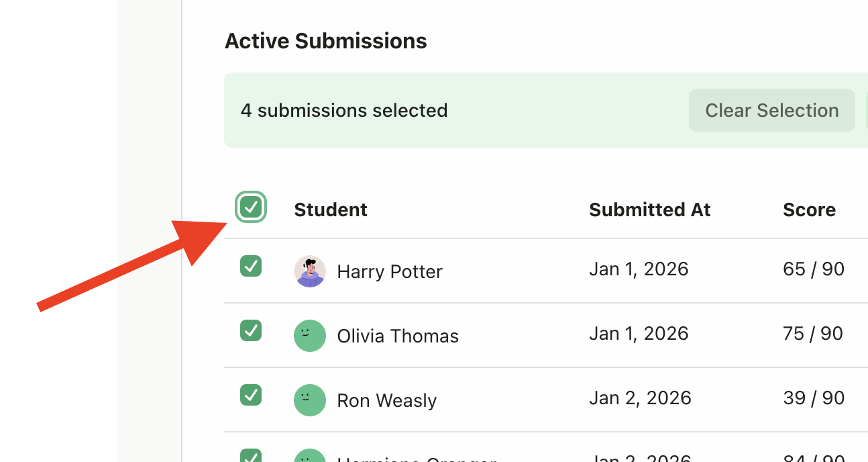This screenshot has height=462, width=868.
Task: Open Harry Potter's score of 65 / 90
Action: 813,269
